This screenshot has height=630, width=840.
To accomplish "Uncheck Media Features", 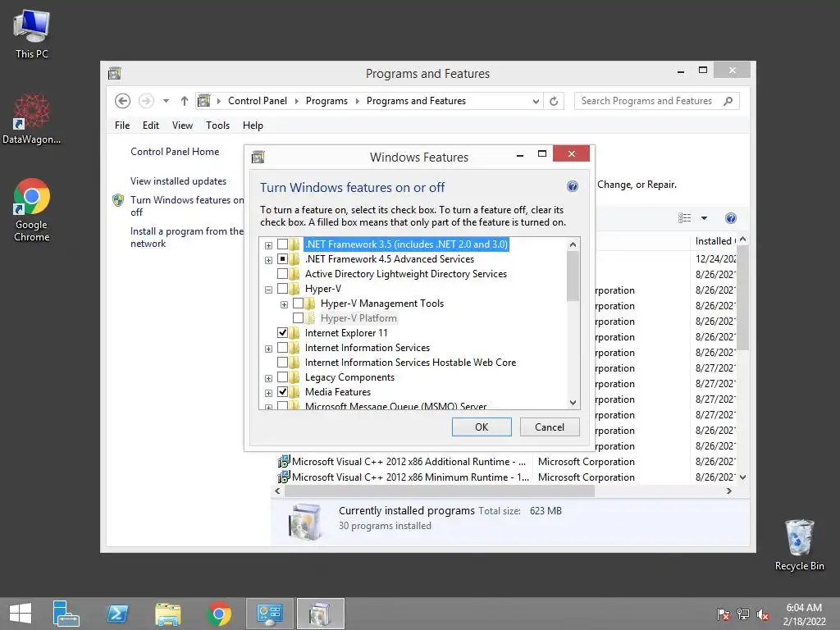I will (282, 392).
